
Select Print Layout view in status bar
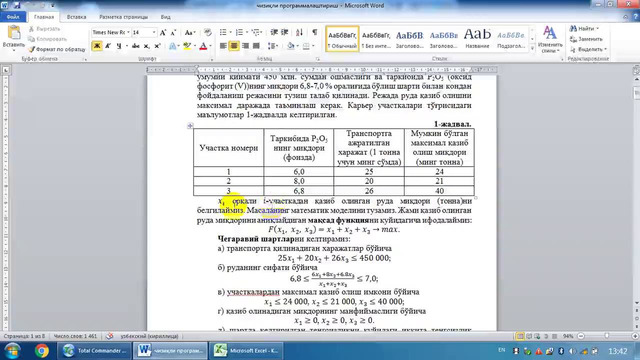[x=520, y=336]
